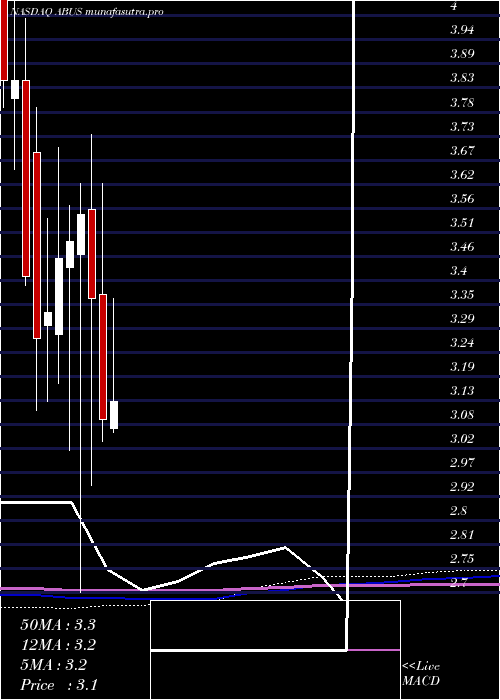
Task: Click the 3.35 price axis label
Action: (462, 295)
